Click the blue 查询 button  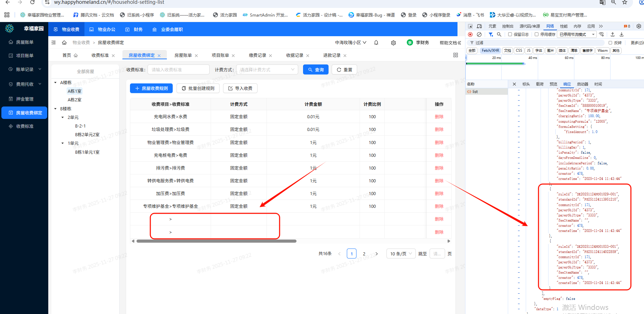[315, 70]
